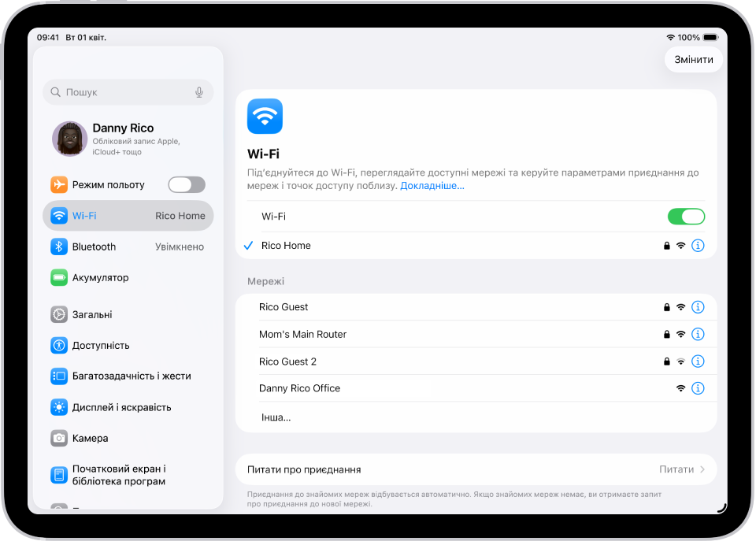This screenshot has width=756, height=545.
Task: Open Доступність settings
Action: tap(128, 345)
